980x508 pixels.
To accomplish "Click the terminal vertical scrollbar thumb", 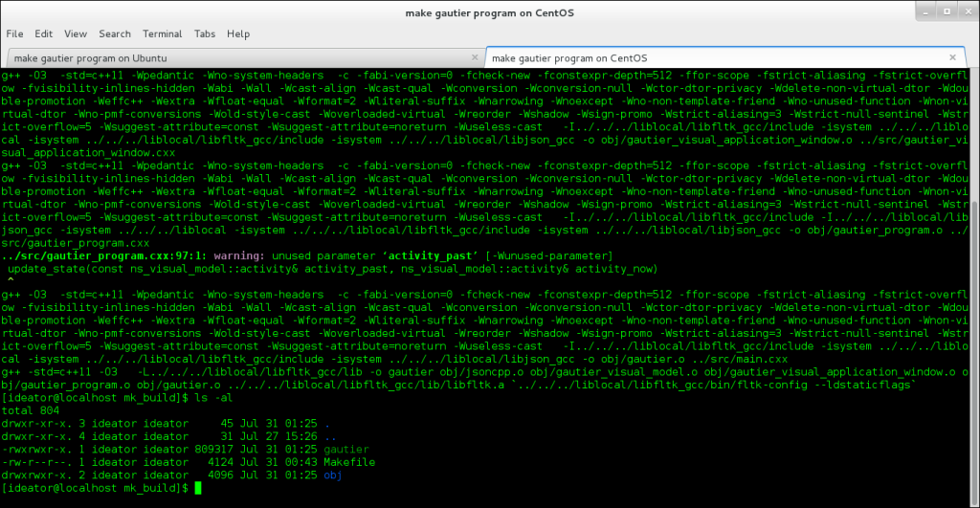I will coord(974,354).
